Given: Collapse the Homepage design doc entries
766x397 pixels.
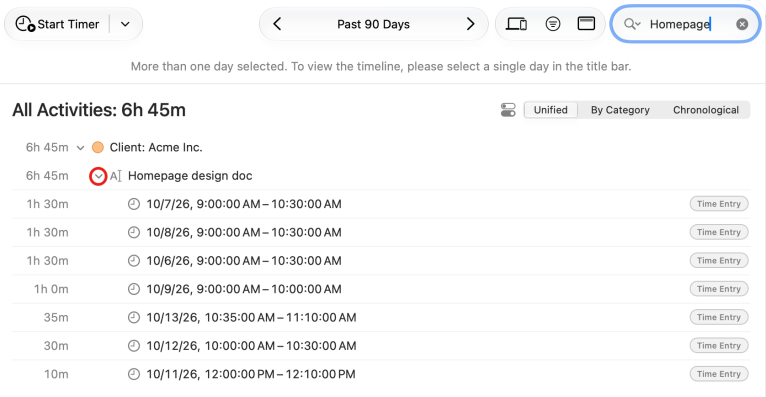Looking at the screenshot, I should pyautogui.click(x=98, y=176).
